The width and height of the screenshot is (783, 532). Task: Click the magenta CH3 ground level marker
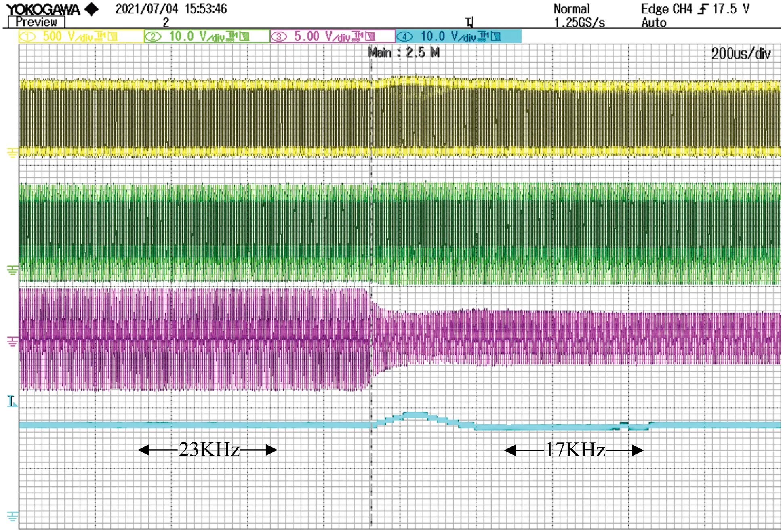coord(12,342)
